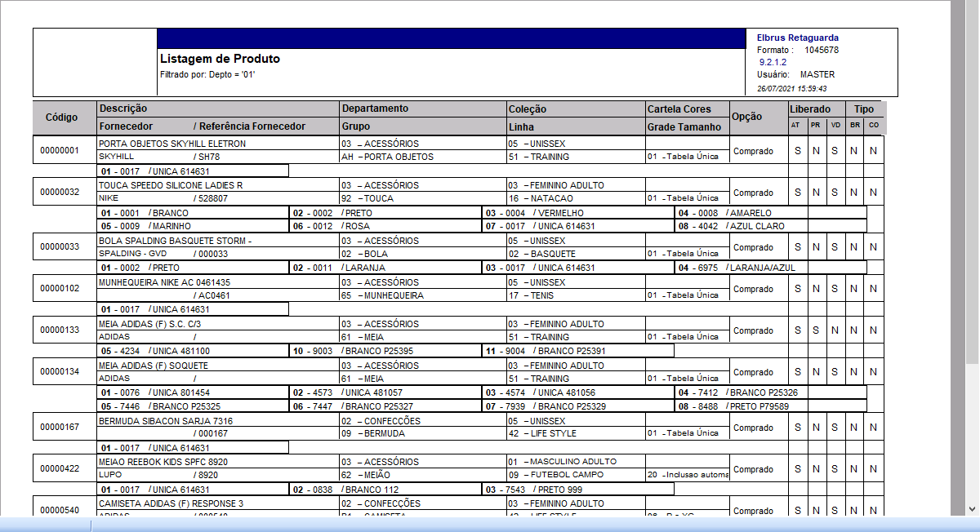Select color entry '04 - 0008 / AMARELO'
The width and height of the screenshot is (980, 532).
coord(727,213)
